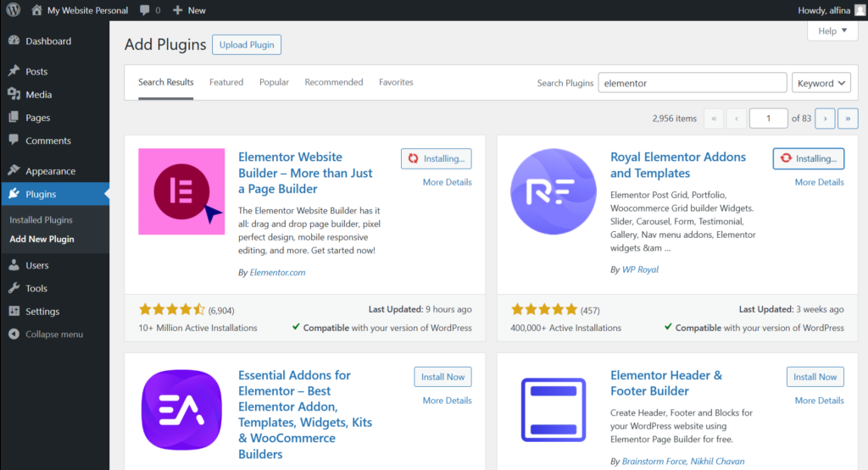Click the Elementor Website Builder thumbnail
Image resolution: width=868 pixels, height=470 pixels.
pos(181,191)
